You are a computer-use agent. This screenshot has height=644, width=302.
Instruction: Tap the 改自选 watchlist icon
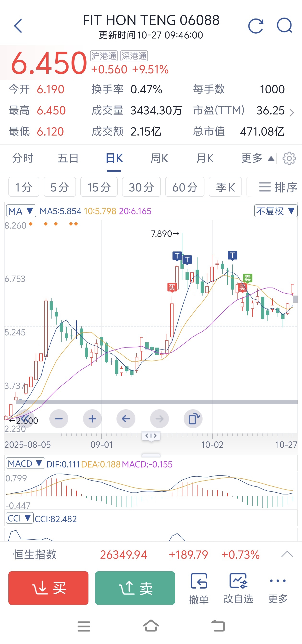[x=238, y=588]
